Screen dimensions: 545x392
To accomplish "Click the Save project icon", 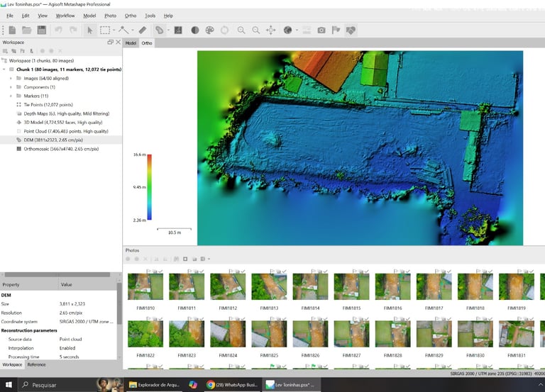I will (42, 30).
